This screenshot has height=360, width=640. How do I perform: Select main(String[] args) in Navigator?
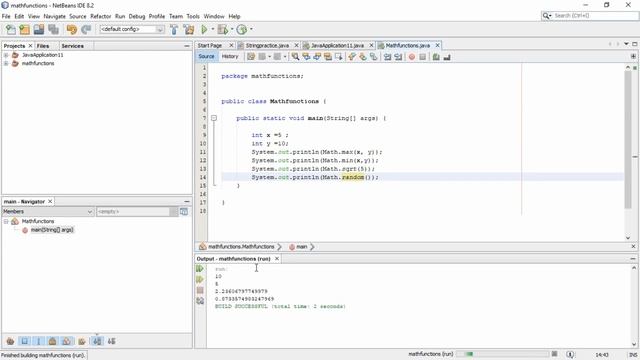52,230
